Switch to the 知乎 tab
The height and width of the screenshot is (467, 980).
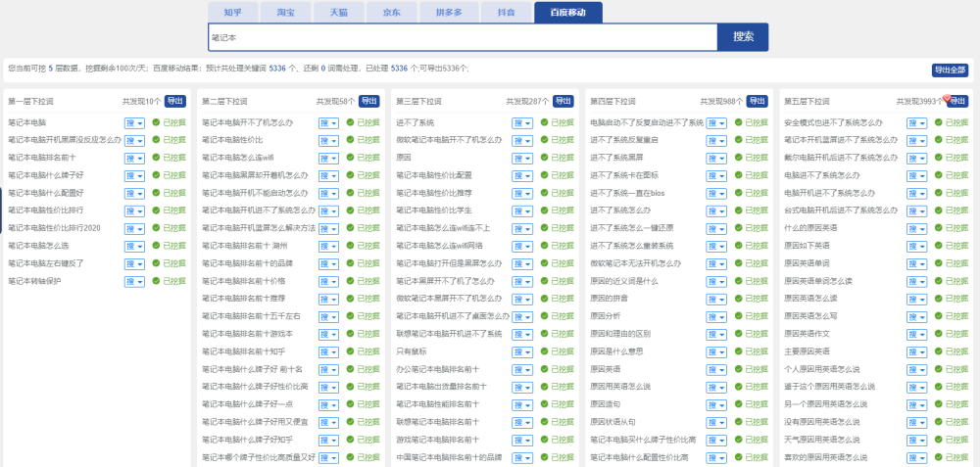click(232, 13)
